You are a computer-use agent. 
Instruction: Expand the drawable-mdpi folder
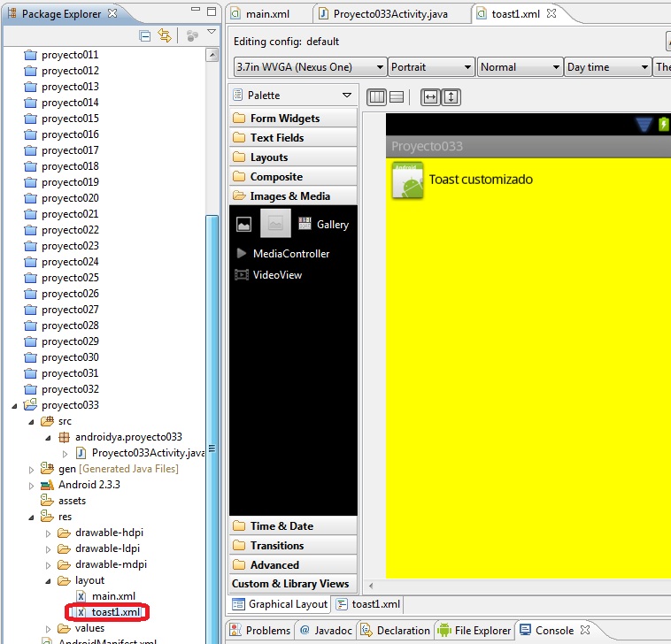pos(48,565)
